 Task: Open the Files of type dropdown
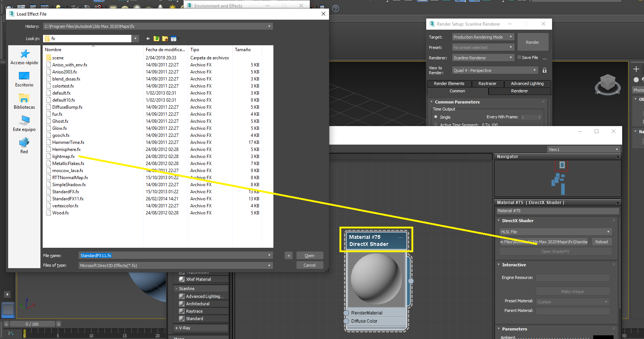[269, 265]
